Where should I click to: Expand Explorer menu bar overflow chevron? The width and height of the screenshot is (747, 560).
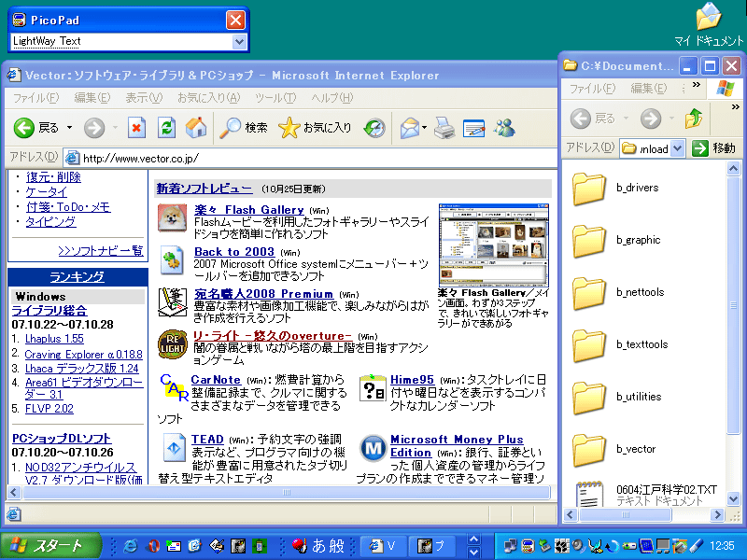pos(697,85)
